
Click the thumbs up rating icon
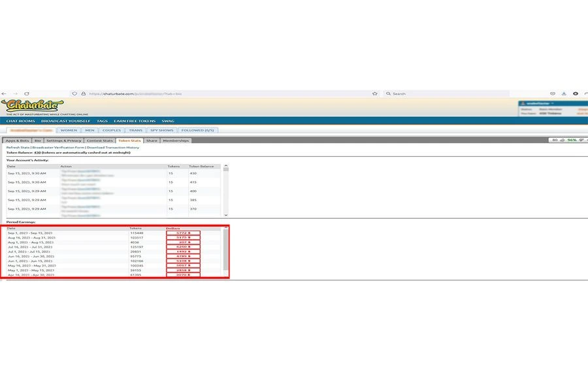click(x=562, y=140)
